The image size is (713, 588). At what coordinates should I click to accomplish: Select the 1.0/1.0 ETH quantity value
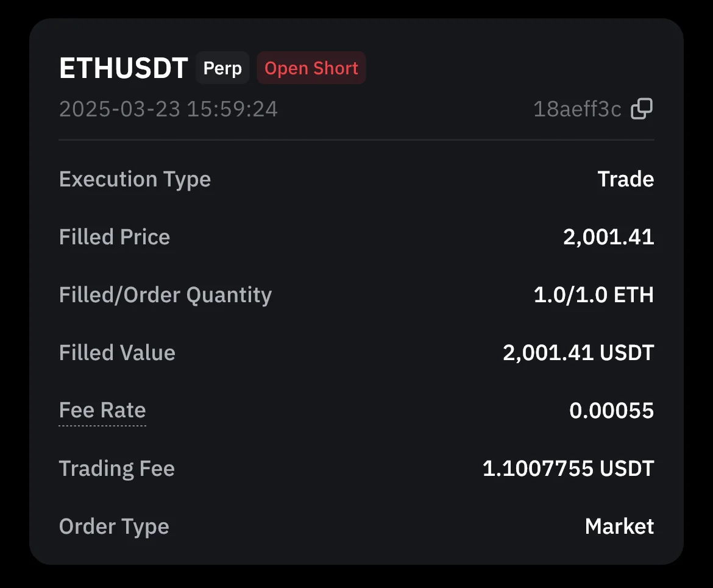point(594,295)
